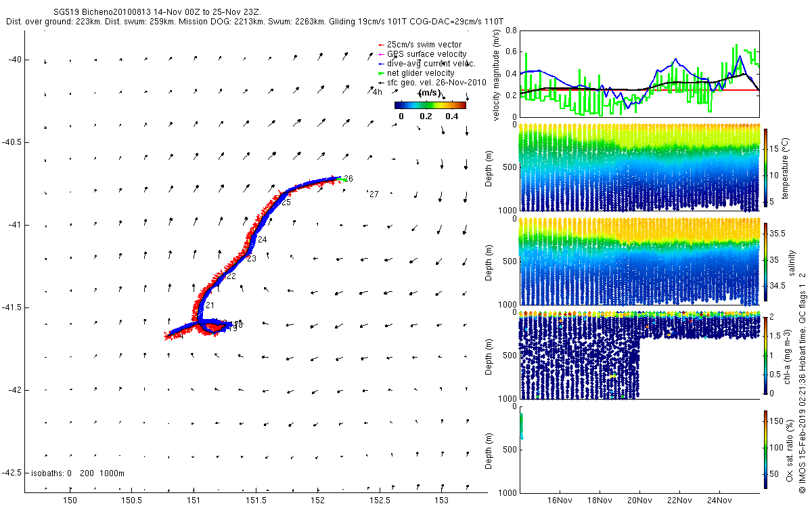The height and width of the screenshot is (508, 812).
Task: Click day label '21' on the glider track
Action: pyautogui.click(x=209, y=306)
